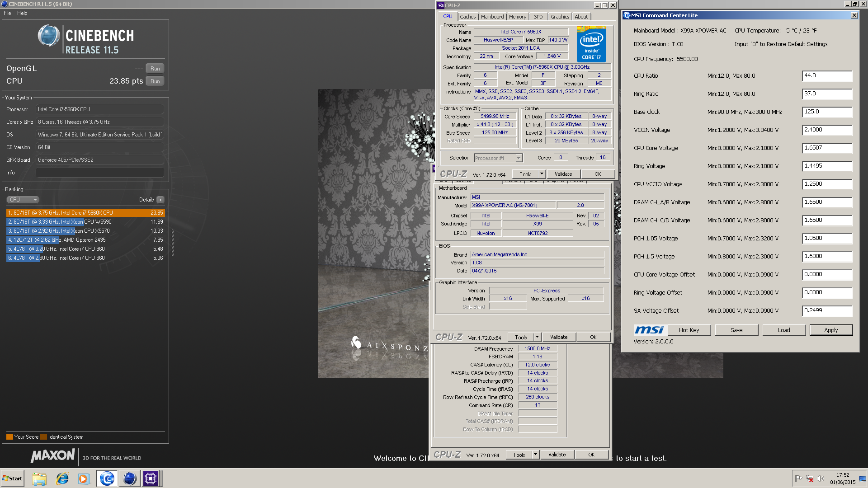Open Cinebench File menu
The image size is (868, 488).
[x=7, y=13]
